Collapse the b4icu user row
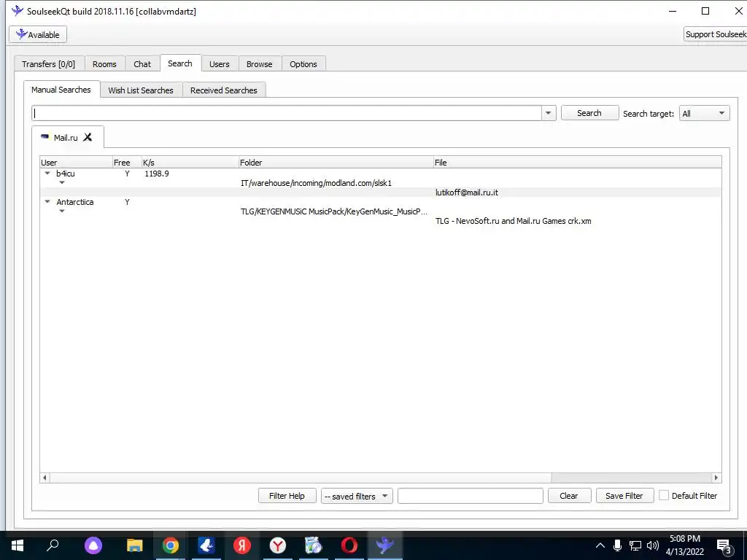This screenshot has height=560, width=747. pos(47,174)
